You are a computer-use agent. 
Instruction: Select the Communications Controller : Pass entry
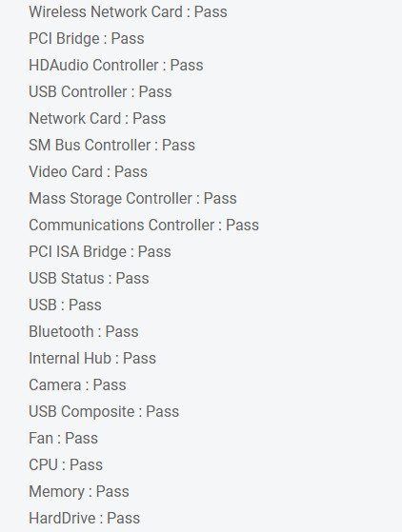144,225
